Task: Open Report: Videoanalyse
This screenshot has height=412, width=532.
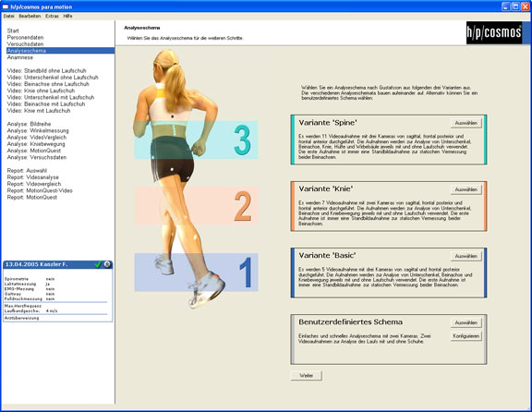Action: [x=33, y=177]
